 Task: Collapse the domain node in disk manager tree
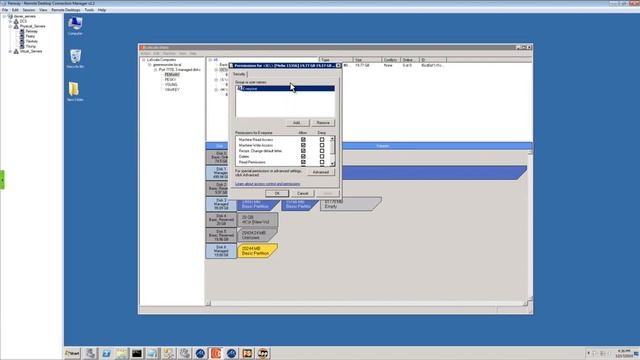pos(149,65)
